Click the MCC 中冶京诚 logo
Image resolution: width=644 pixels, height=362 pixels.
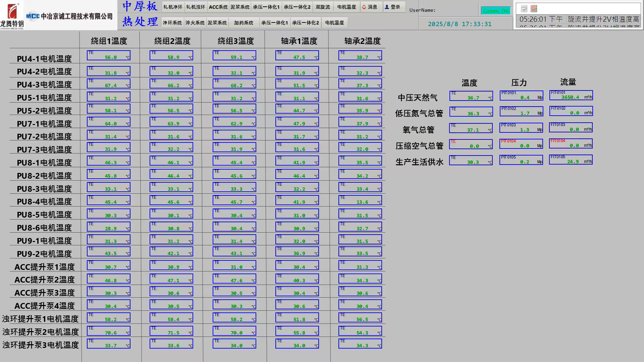(69, 16)
